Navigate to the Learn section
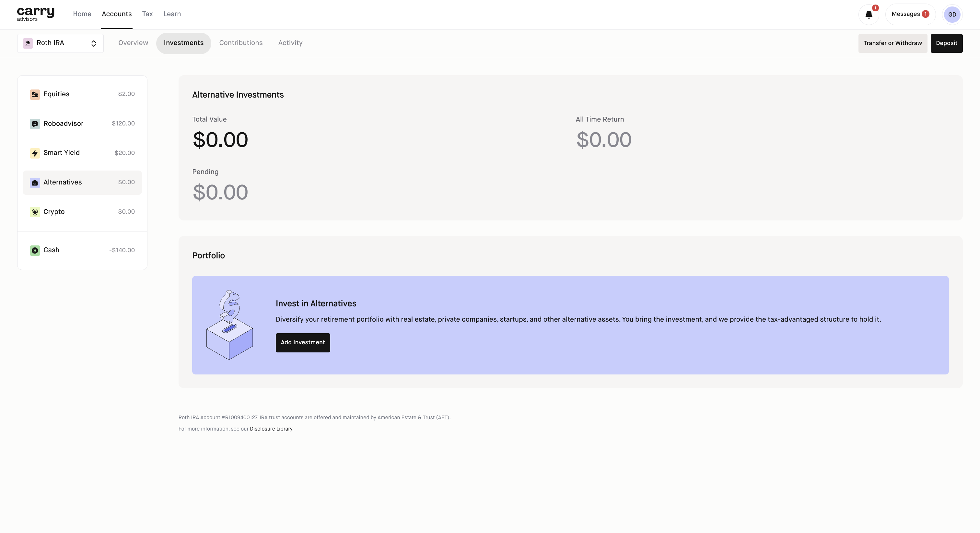Viewport: 980px width, 533px height. (x=172, y=14)
